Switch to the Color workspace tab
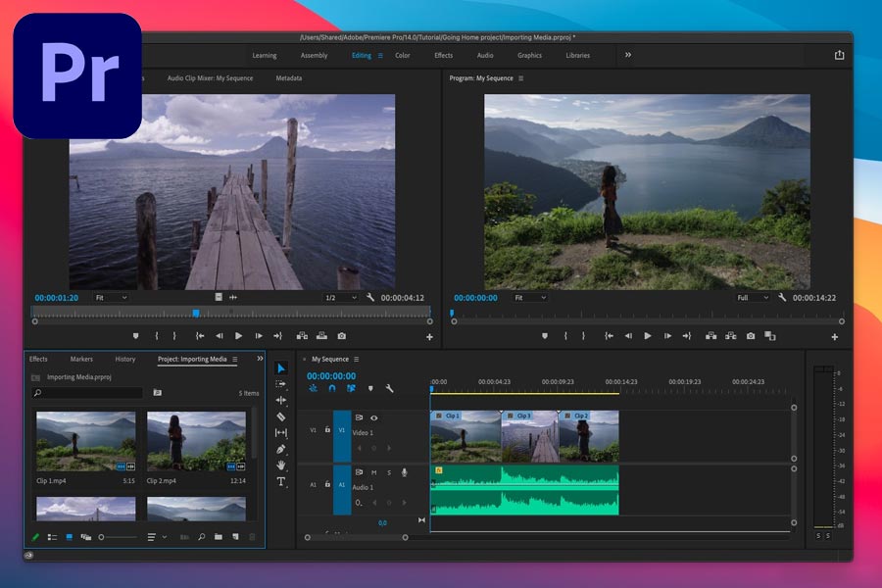This screenshot has height=588, width=882. point(402,56)
